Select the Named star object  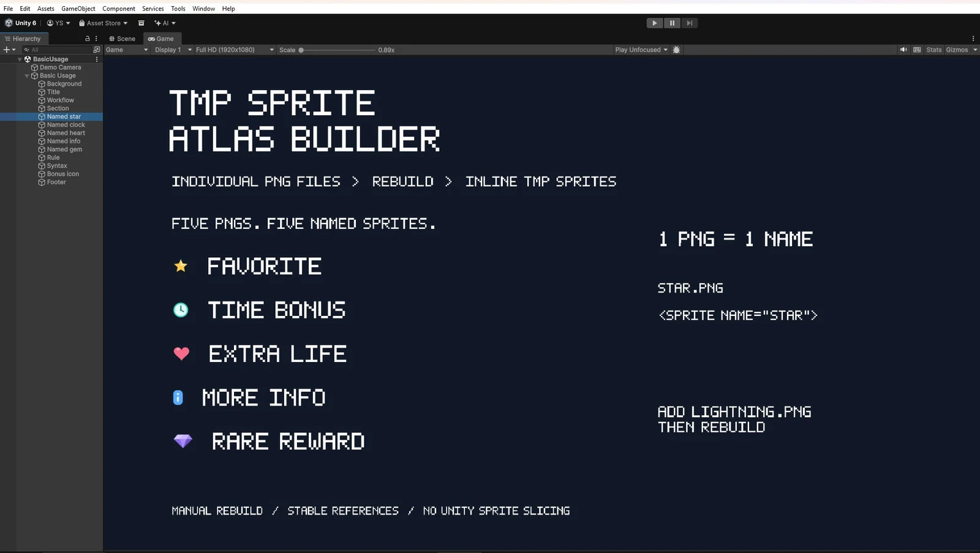(64, 116)
